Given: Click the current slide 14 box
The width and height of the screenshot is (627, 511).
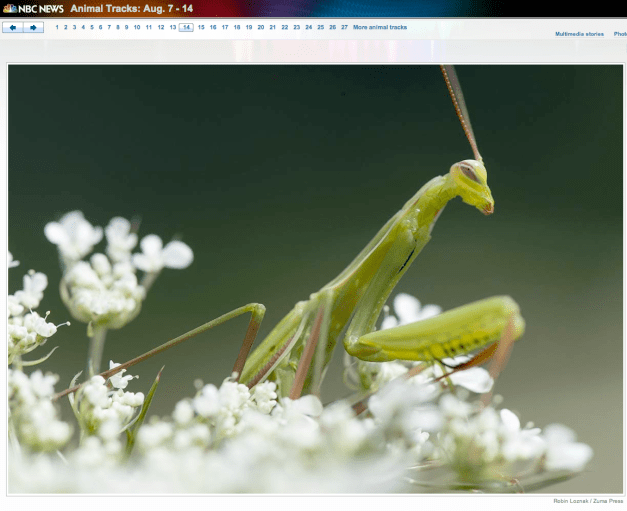Looking at the screenshot, I should (186, 28).
